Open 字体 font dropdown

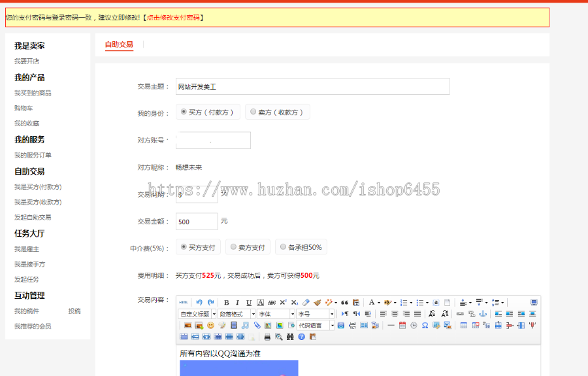pyautogui.click(x=276, y=314)
